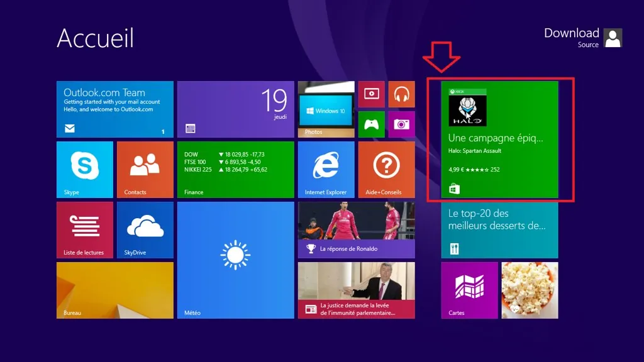The height and width of the screenshot is (362, 644).
Task: Open sports tile La réponse de Ronaldo
Action: 357,230
